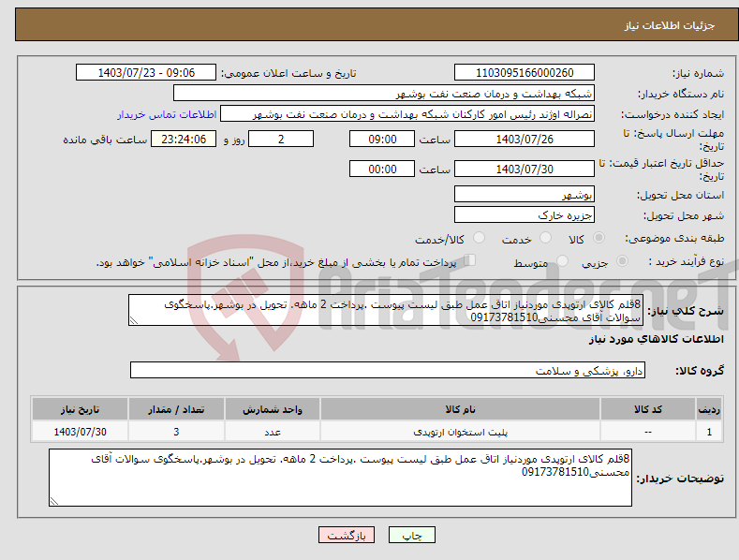The width and height of the screenshot is (739, 560).
Task: Click the شماره نیاز field 1103095166000260
Action: [525, 73]
